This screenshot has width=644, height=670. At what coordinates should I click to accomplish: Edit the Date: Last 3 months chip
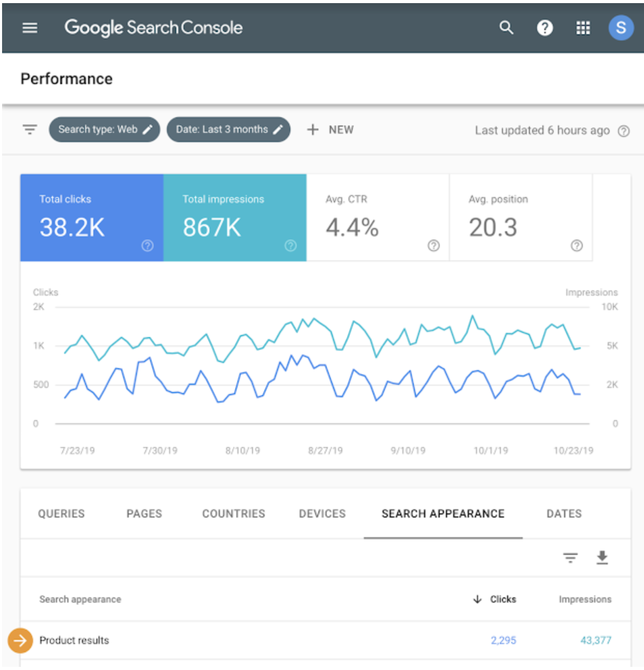pyautogui.click(x=228, y=130)
